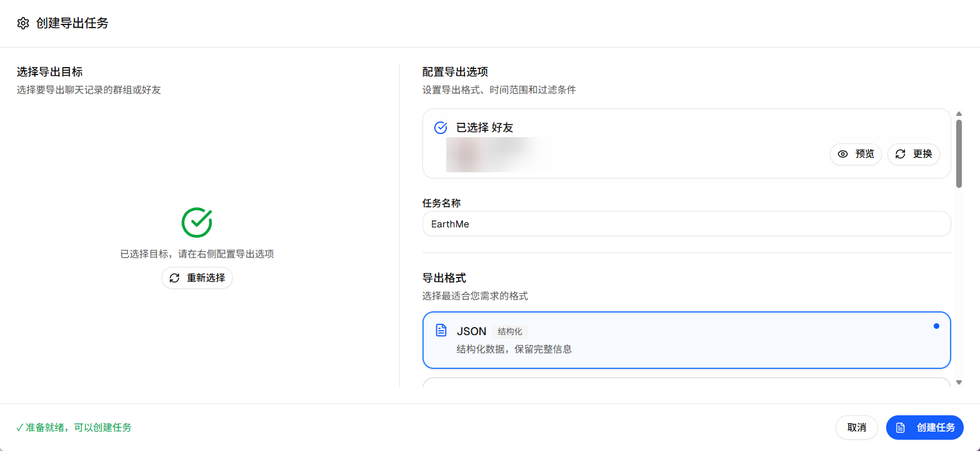
Task: Edit the task name field showing EarthMe
Action: (x=687, y=224)
